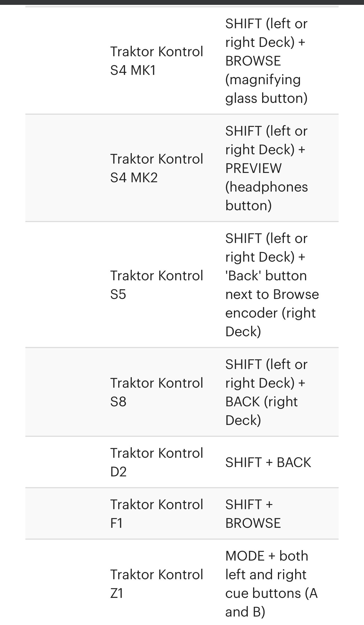This screenshot has width=364, height=625.
Task: Select the "Traktor Kontrol S4 MK2" table cell
Action: coord(157,168)
